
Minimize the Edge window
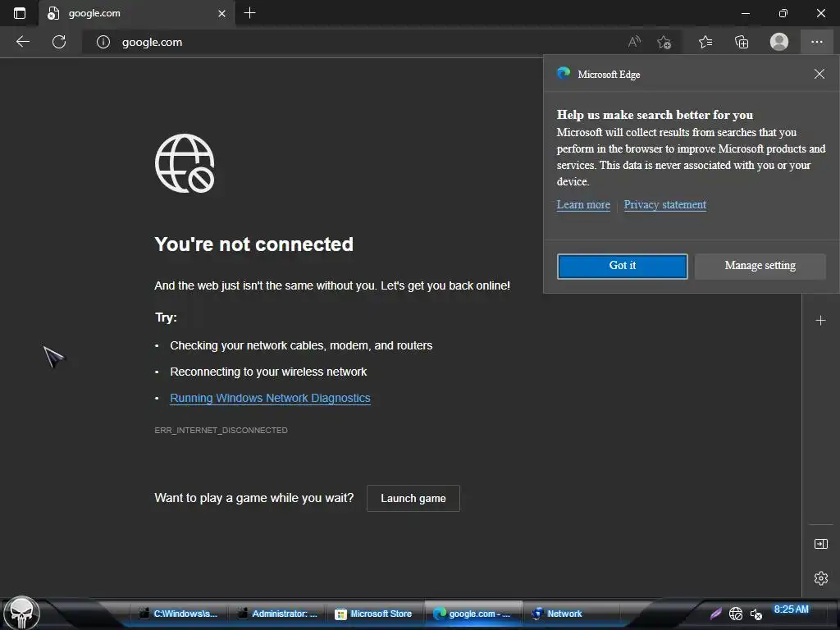coord(745,13)
